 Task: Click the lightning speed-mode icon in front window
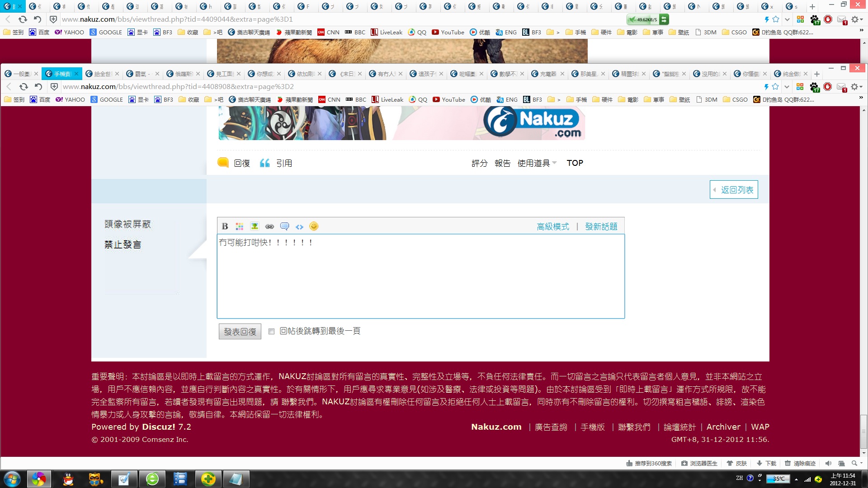point(766,86)
